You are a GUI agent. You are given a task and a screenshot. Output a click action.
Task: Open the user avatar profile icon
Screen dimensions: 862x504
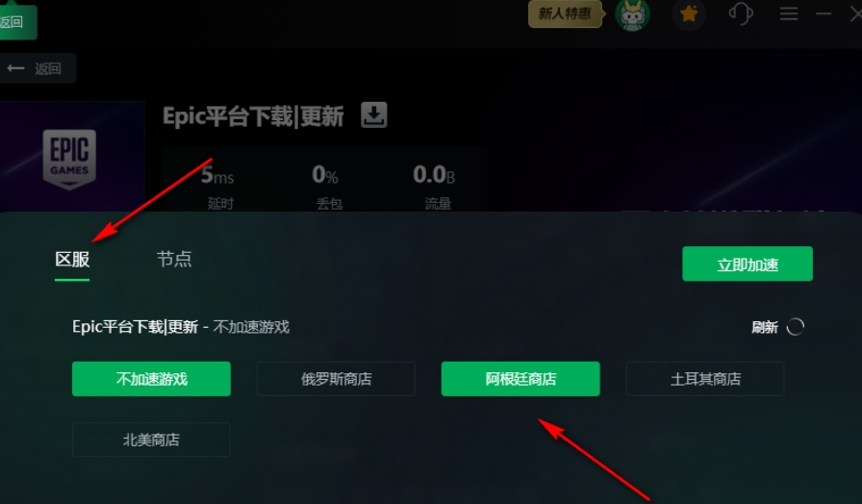[x=632, y=14]
